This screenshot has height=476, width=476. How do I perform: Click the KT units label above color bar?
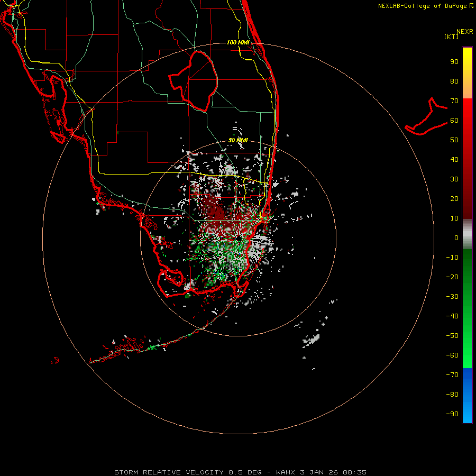[x=452, y=36]
